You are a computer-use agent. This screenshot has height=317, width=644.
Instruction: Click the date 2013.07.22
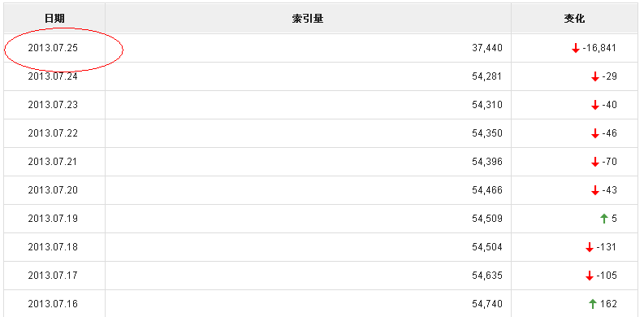(x=53, y=133)
